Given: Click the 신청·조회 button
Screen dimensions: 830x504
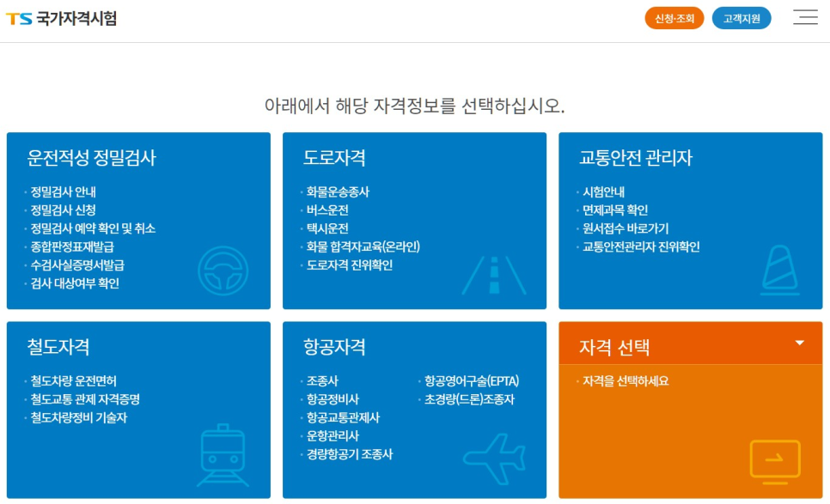Looking at the screenshot, I should click(x=674, y=19).
